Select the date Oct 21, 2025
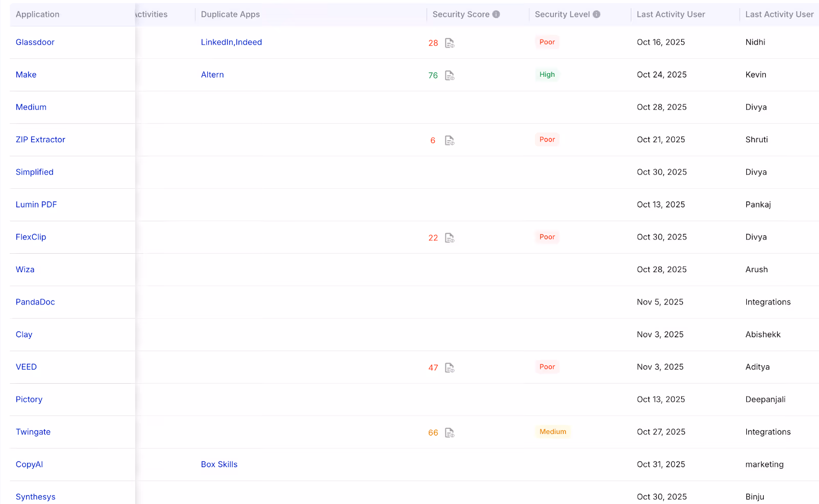Image resolution: width=819 pixels, height=504 pixels. pos(661,140)
